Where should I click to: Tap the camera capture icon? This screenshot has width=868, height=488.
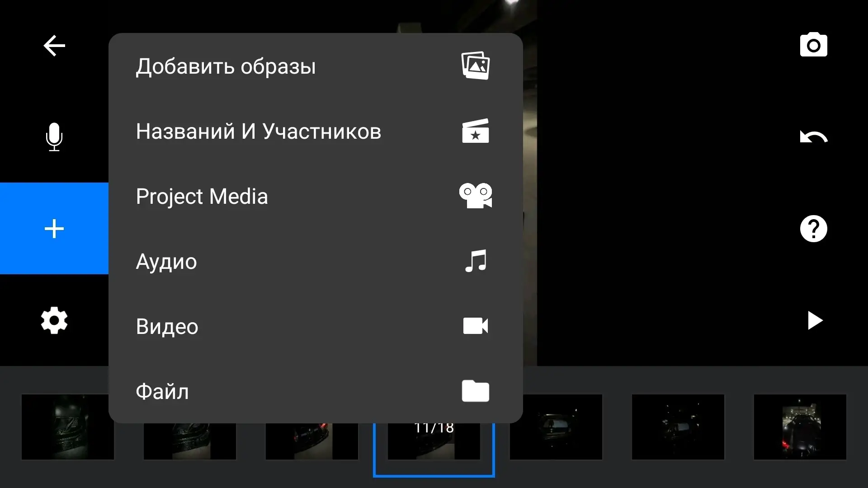click(x=813, y=45)
